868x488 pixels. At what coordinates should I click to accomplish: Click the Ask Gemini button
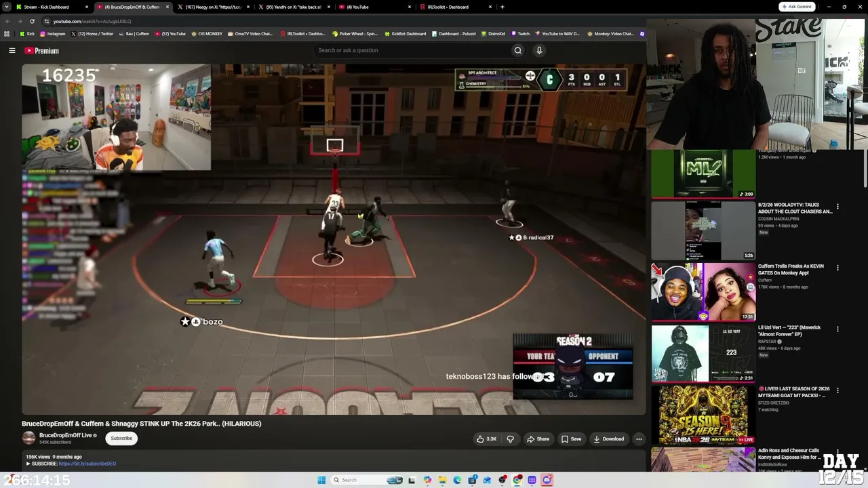click(797, 7)
